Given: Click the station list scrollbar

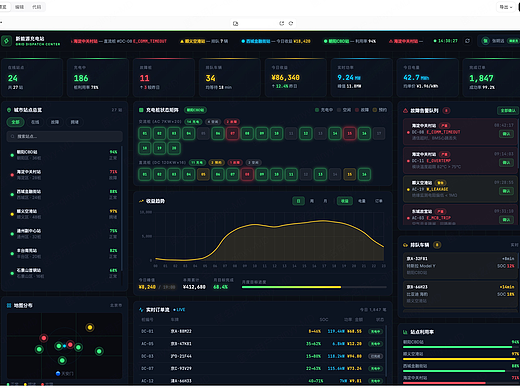Looking at the screenshot, I should tap(122, 208).
